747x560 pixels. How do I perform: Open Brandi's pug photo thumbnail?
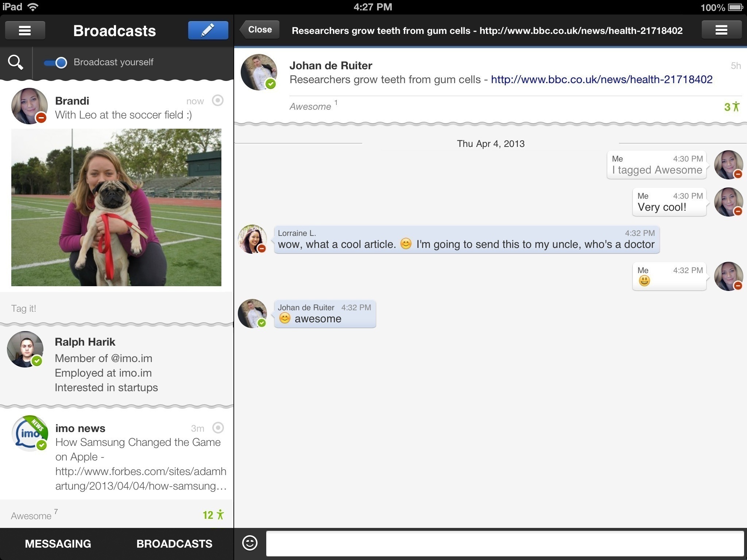coord(116,207)
